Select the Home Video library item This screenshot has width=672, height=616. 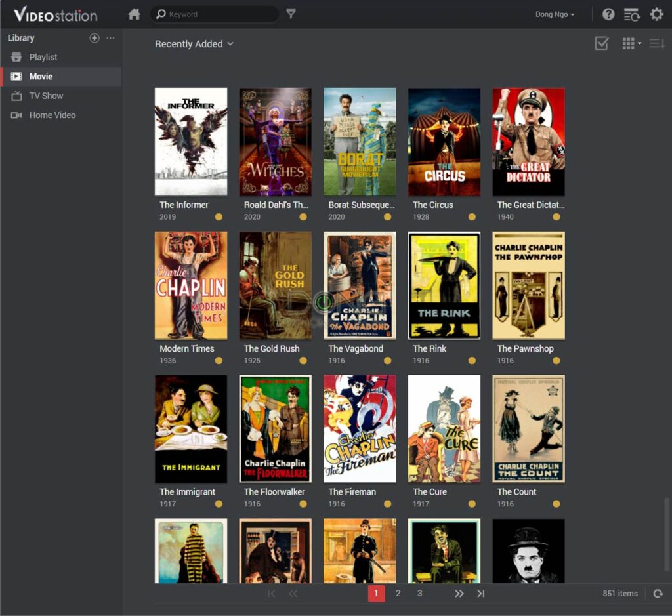coord(61,115)
